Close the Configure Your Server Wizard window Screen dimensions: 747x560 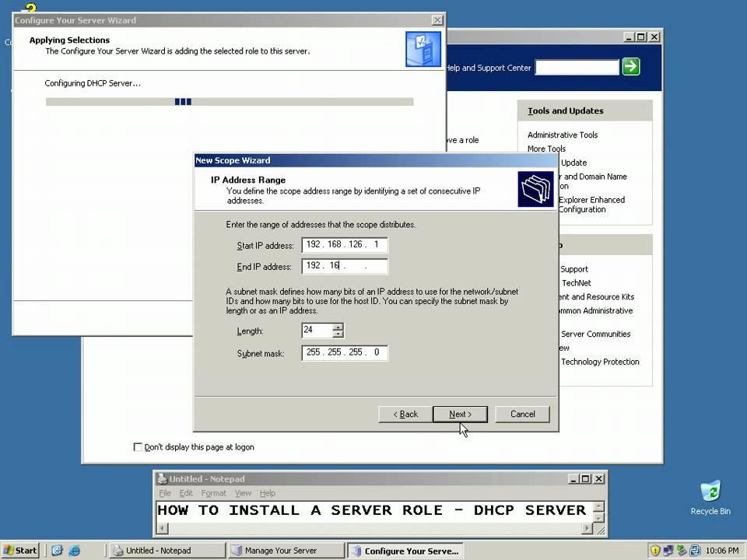pos(437,20)
